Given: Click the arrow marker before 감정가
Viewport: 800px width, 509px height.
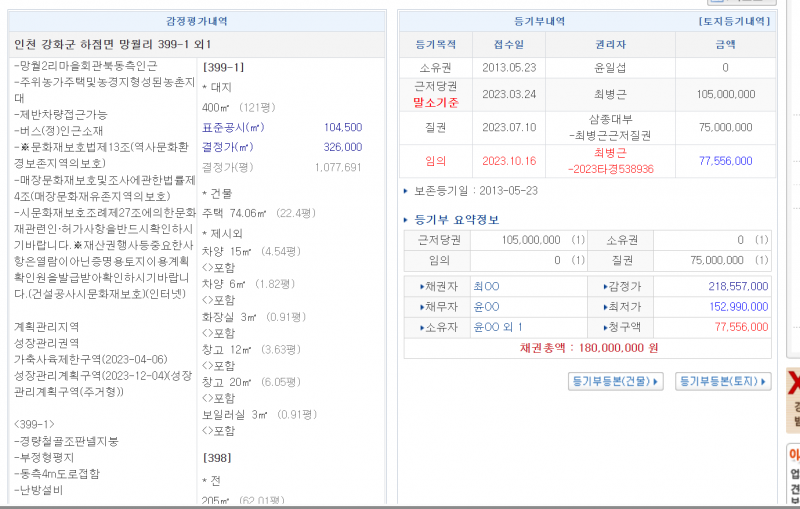Looking at the screenshot, I should click(605, 286).
